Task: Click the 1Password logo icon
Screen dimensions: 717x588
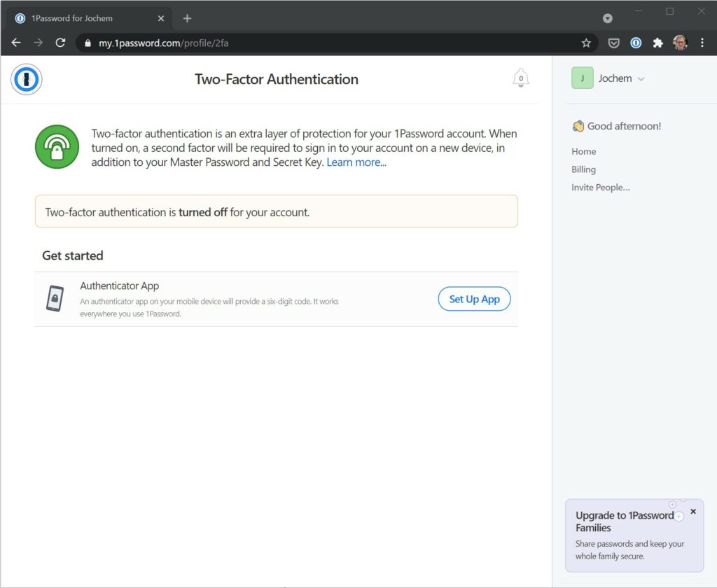Action: click(27, 80)
